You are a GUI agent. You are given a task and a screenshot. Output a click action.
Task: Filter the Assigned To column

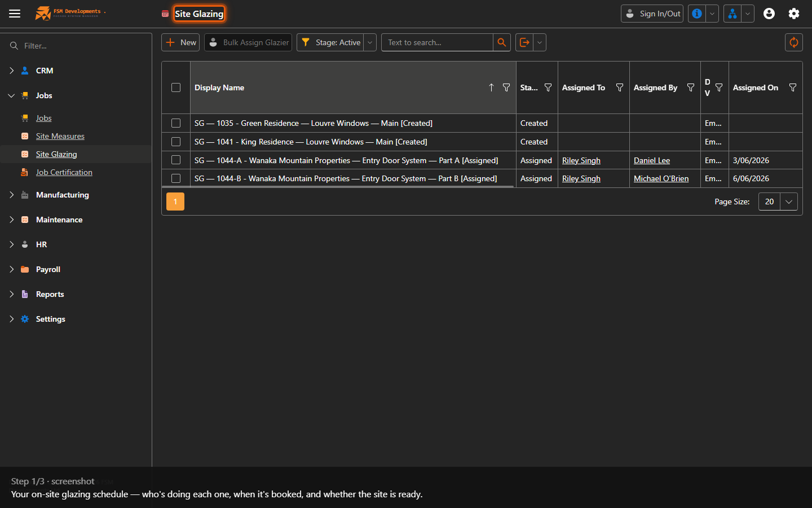coord(620,87)
